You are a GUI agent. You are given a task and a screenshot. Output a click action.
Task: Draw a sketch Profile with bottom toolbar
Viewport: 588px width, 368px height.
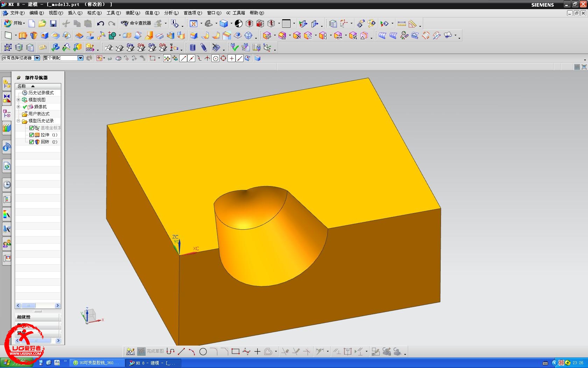170,351
